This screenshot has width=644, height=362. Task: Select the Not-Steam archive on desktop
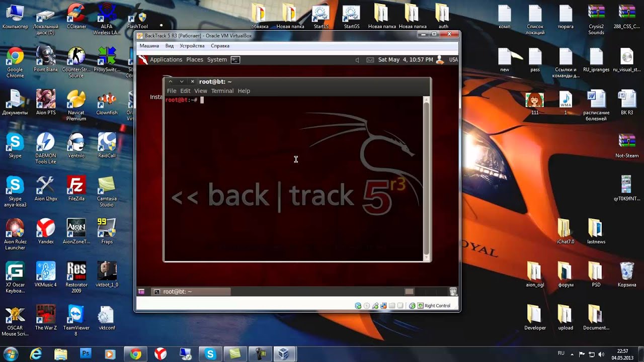point(626,146)
